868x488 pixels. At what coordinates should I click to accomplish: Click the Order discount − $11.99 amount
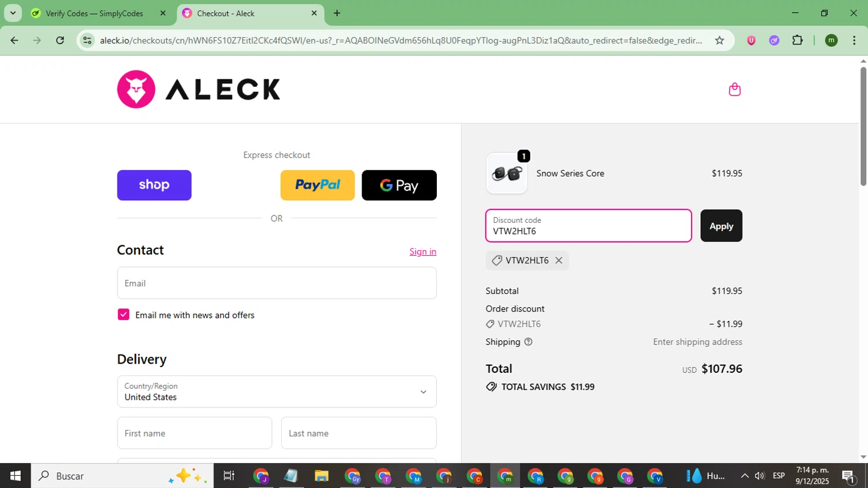click(726, 324)
